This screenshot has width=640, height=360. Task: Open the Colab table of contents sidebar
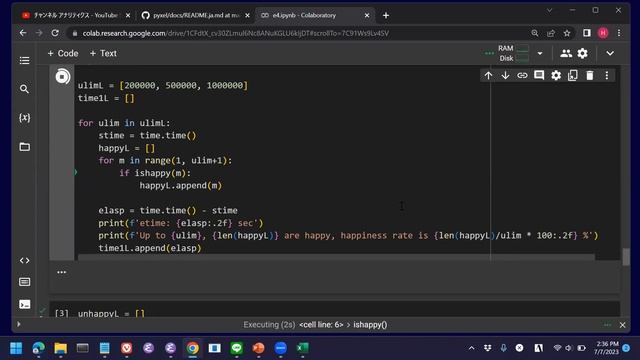click(x=24, y=60)
